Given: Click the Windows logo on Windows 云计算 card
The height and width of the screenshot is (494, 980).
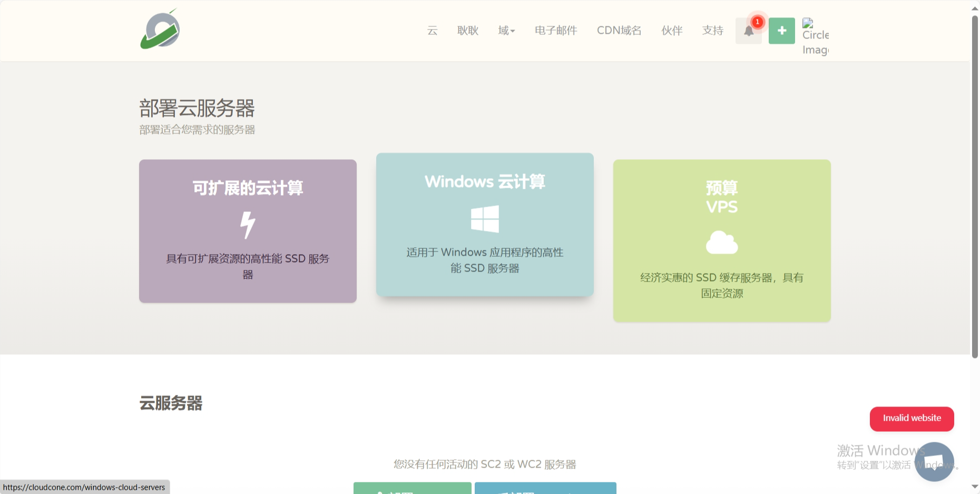Looking at the screenshot, I should [x=485, y=219].
